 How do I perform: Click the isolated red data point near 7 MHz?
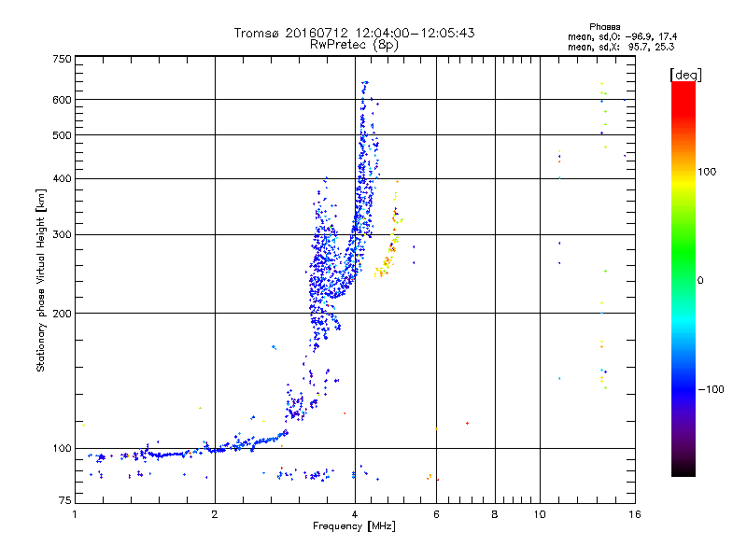click(468, 423)
